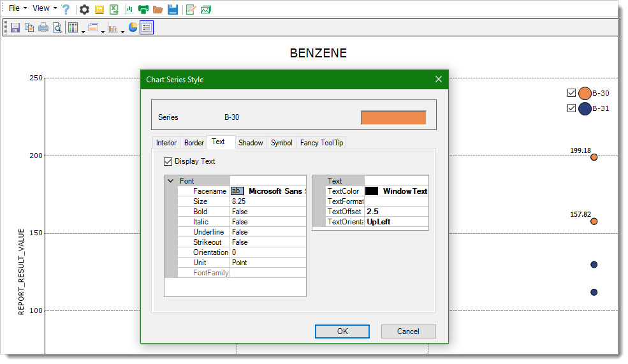The width and height of the screenshot is (628, 364).
Task: Open the File menu dropdown
Action: click(x=18, y=8)
